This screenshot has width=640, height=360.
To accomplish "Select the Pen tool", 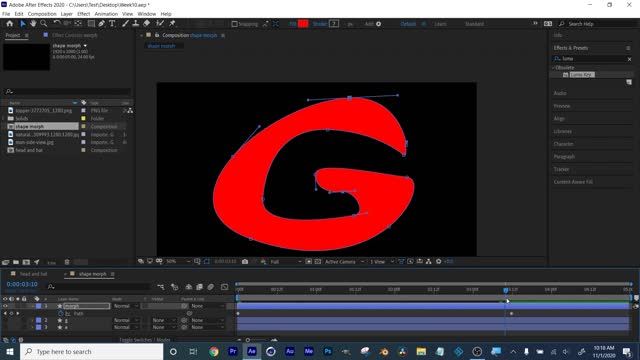I will pyautogui.click(x=102, y=24).
